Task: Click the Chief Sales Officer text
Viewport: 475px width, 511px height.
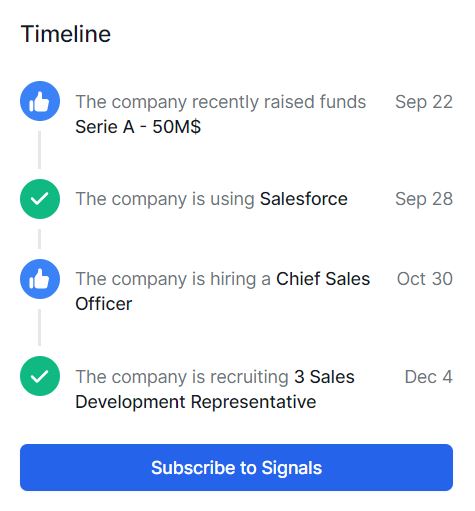Action: click(223, 291)
